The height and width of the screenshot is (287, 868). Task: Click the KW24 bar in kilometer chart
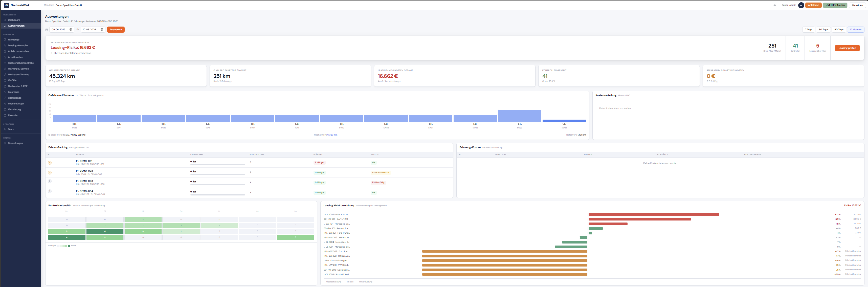click(564, 121)
